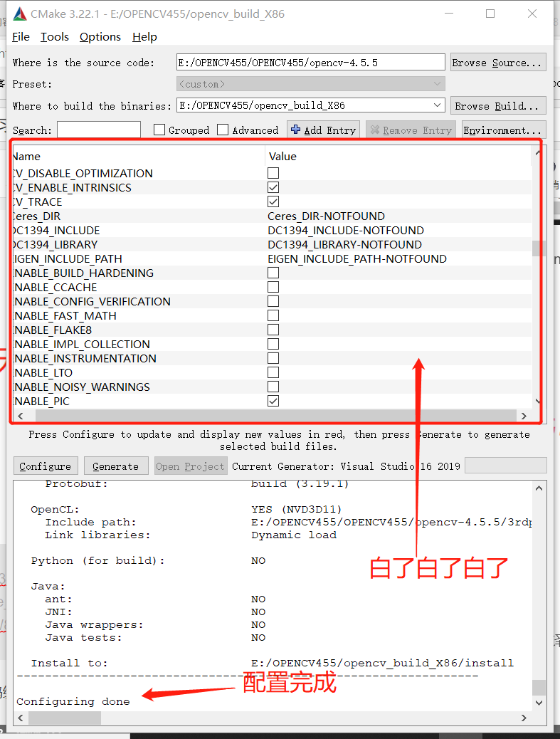Check ENABLE_FLAKE8 option
This screenshot has width=560, height=739.
[x=273, y=330]
